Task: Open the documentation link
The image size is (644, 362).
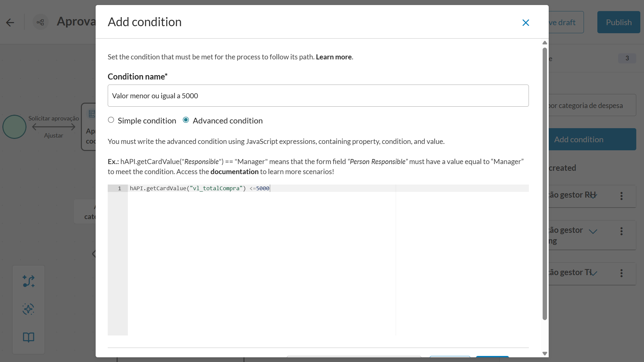Action: tap(234, 172)
